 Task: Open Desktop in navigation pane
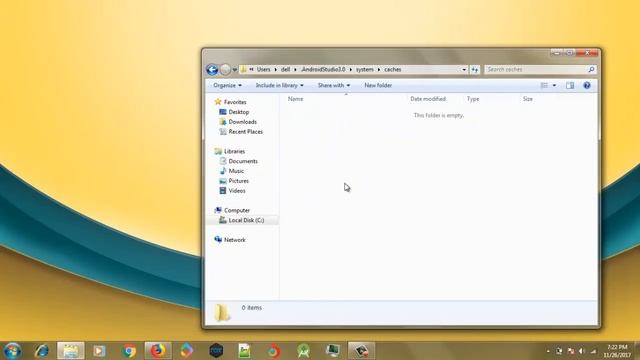(x=239, y=112)
